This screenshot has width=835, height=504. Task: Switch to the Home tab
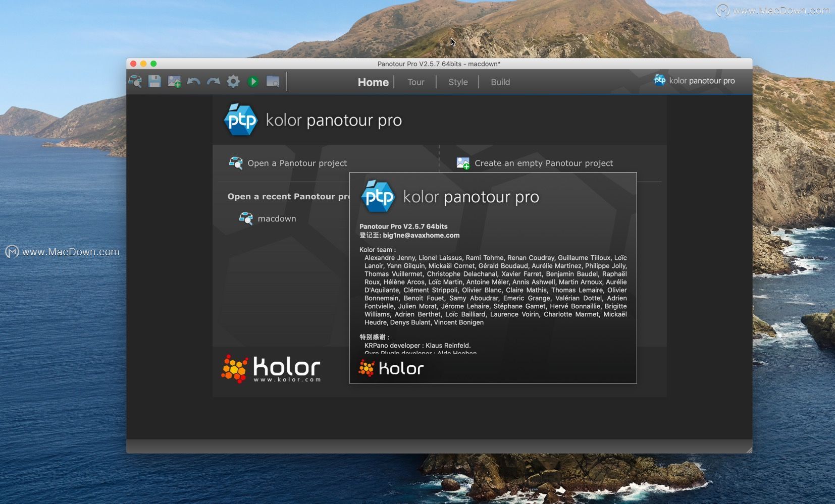tap(373, 82)
